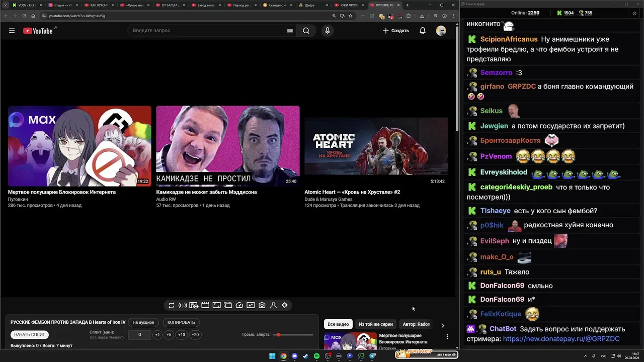
Task: Click the КОПИРОВАТЬ button
Action: click(x=181, y=322)
